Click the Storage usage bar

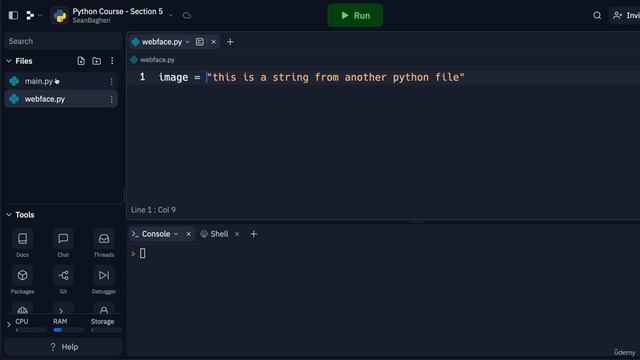[x=106, y=330]
